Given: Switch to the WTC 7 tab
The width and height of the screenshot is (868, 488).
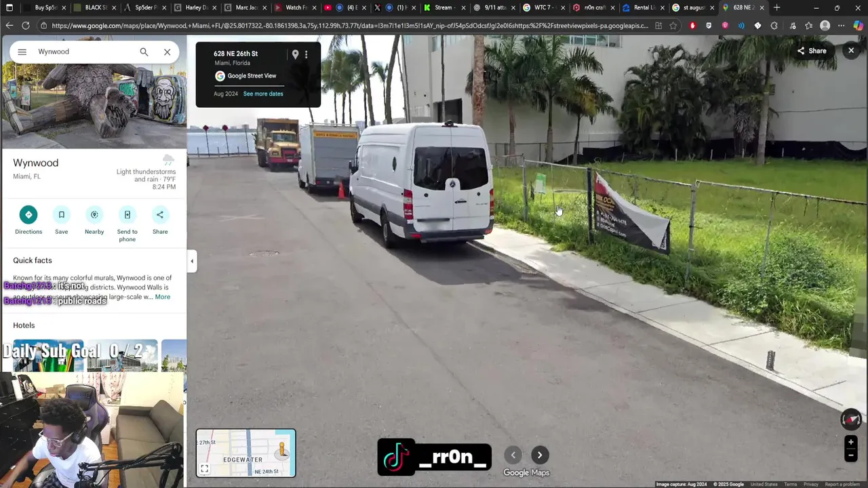Looking at the screenshot, I should point(545,7).
